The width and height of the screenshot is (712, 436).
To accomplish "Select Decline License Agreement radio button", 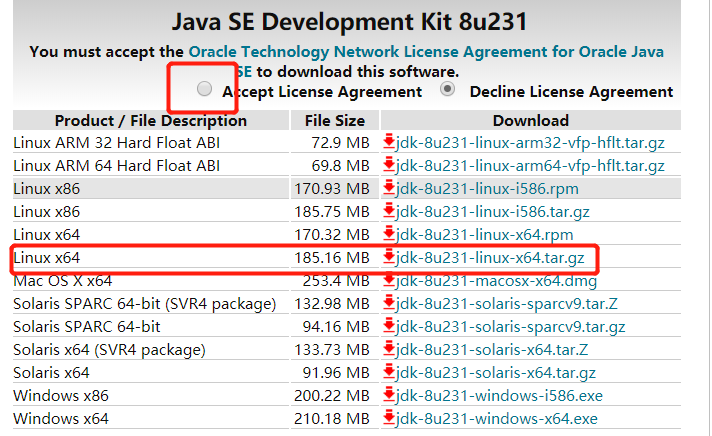I will tap(448, 90).
